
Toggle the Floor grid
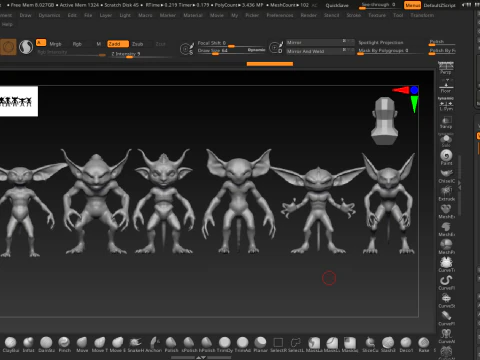pos(446,86)
